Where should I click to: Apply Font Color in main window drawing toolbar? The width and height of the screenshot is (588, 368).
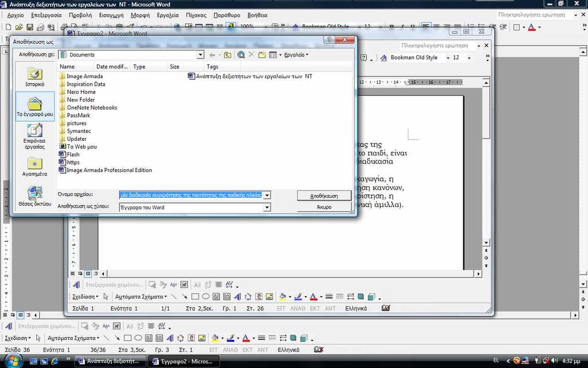coord(246,338)
